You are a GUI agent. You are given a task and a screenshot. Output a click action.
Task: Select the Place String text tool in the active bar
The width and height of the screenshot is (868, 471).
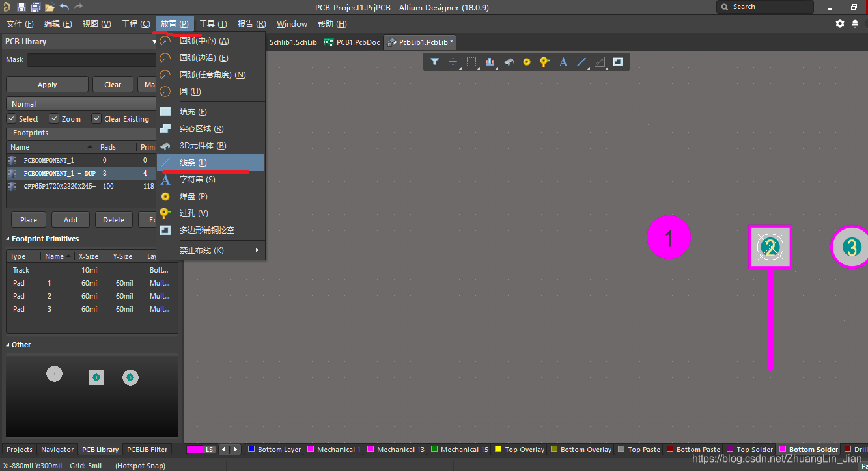pyautogui.click(x=563, y=62)
